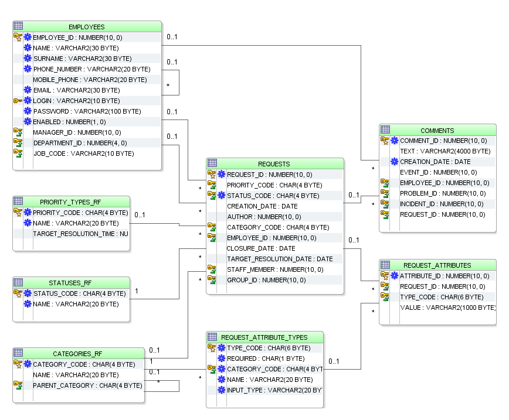Screen dimensions: 509x420
Task: Click the REQUESTS table grid icon
Action: 212,163
